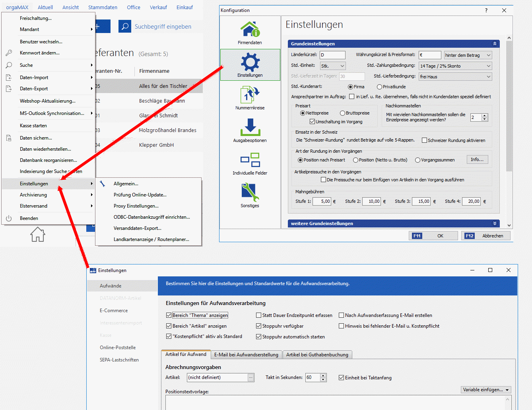Select Vorgangssummen rounding option
This screenshot has height=410, width=532.
[417, 160]
